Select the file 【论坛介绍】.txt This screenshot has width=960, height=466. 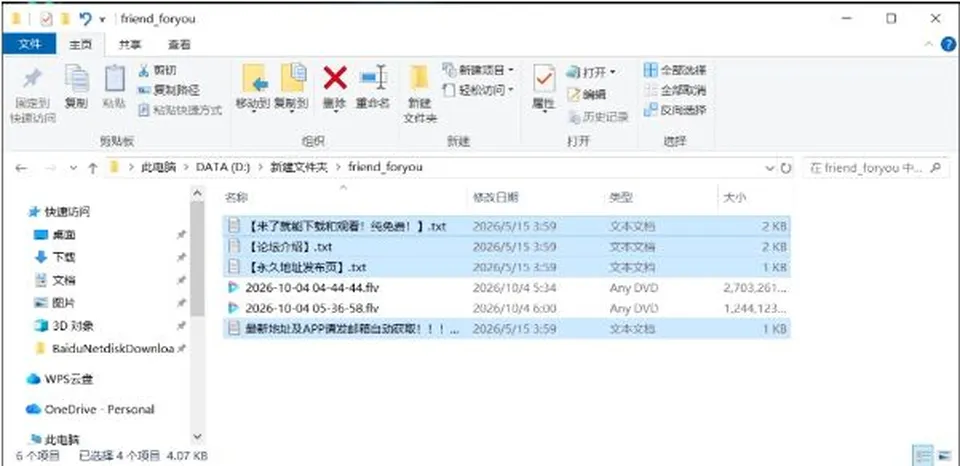(x=507, y=247)
